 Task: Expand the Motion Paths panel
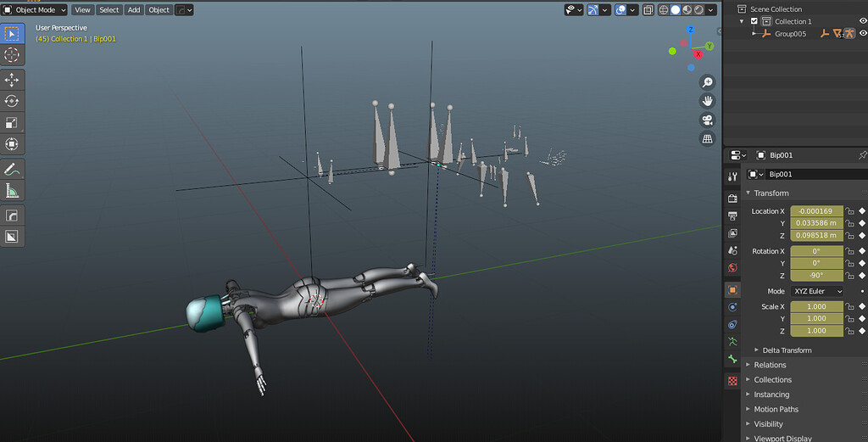pos(776,409)
